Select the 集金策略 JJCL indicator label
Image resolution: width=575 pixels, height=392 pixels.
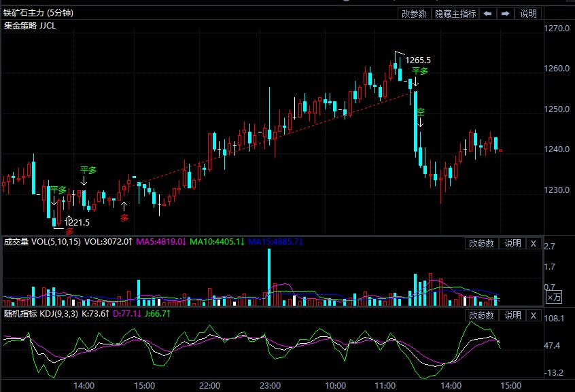click(30, 26)
